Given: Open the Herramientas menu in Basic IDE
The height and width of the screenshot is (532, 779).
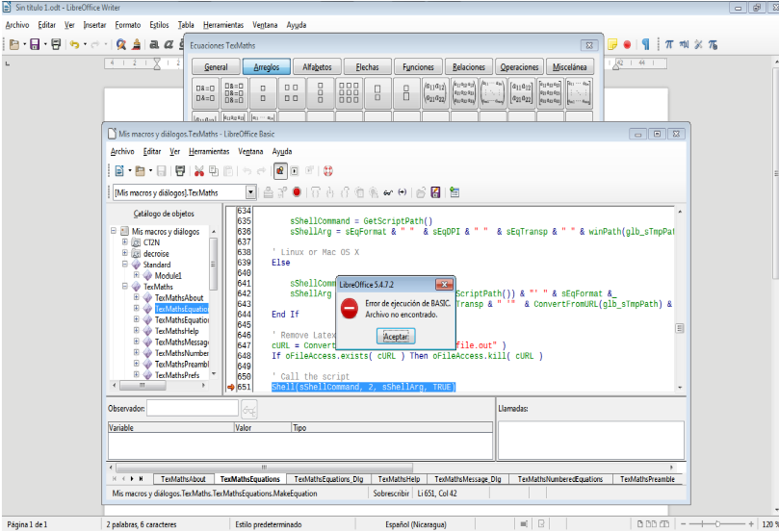Looking at the screenshot, I should tap(208, 151).
